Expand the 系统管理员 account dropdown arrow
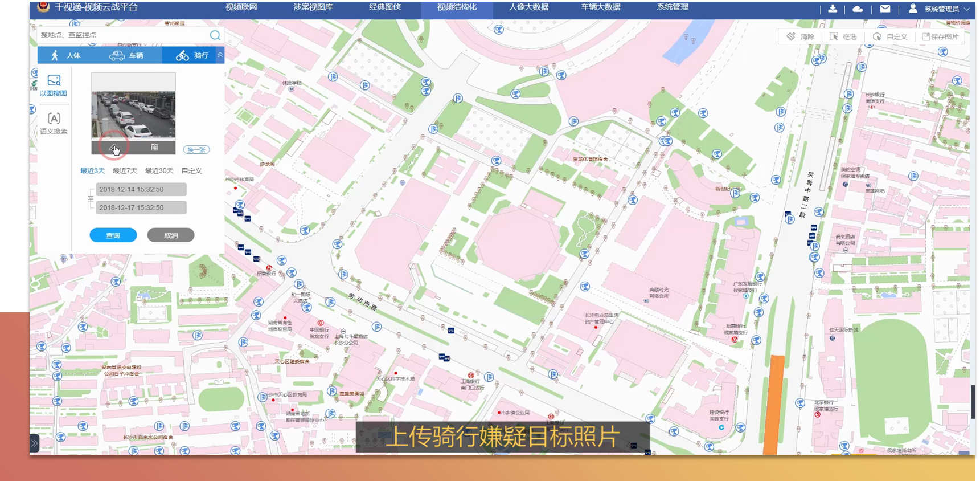This screenshot has height=481, width=980. [x=967, y=9]
